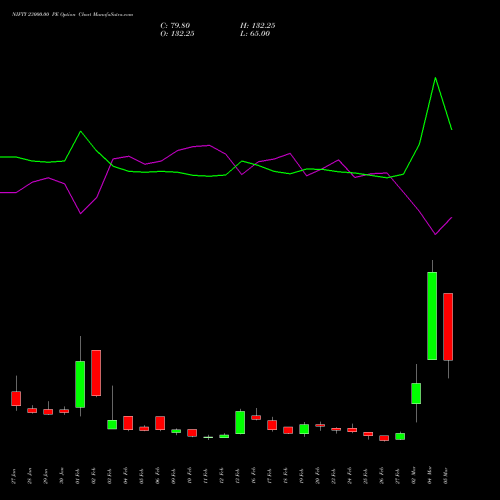500x500 pixels.
Task: Select the tall red candle for 05 Mar
Action: pos(448,327)
